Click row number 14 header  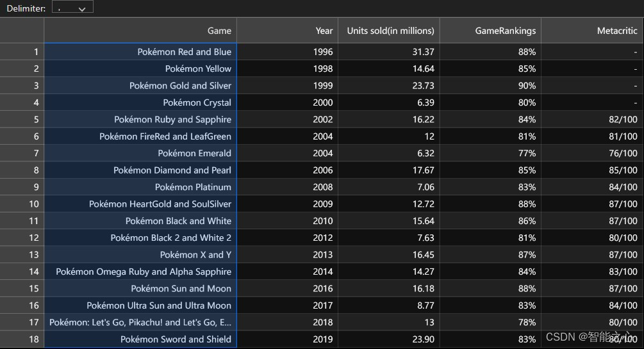[22, 272]
